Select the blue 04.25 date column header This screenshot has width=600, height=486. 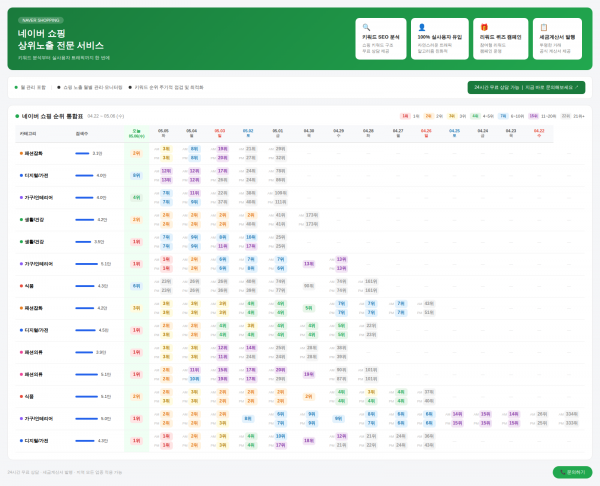(x=455, y=133)
